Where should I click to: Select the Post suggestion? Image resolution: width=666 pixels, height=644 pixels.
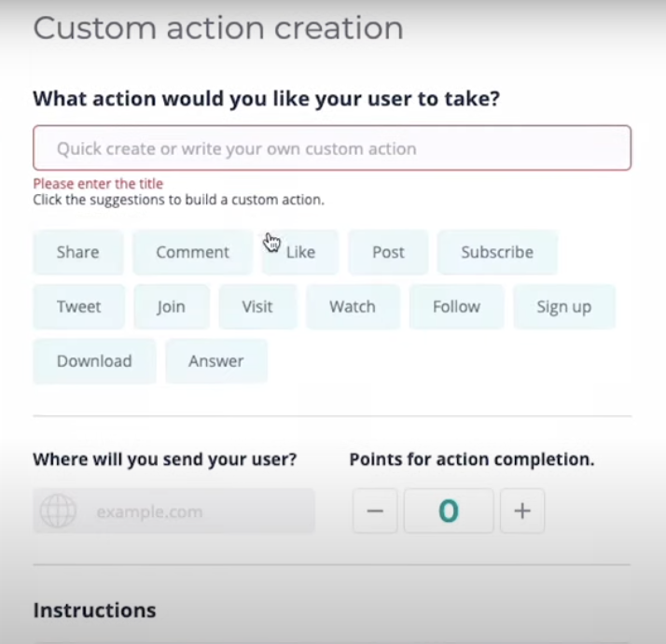tap(388, 252)
